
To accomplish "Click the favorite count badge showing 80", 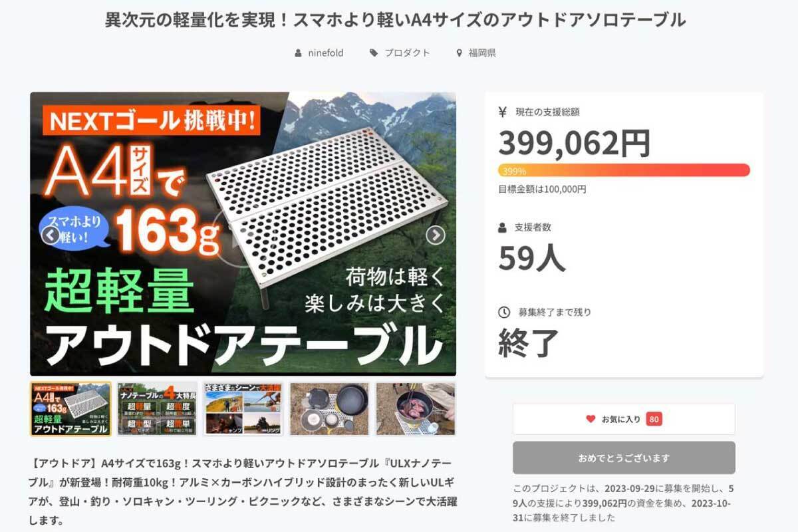I will coord(654,419).
